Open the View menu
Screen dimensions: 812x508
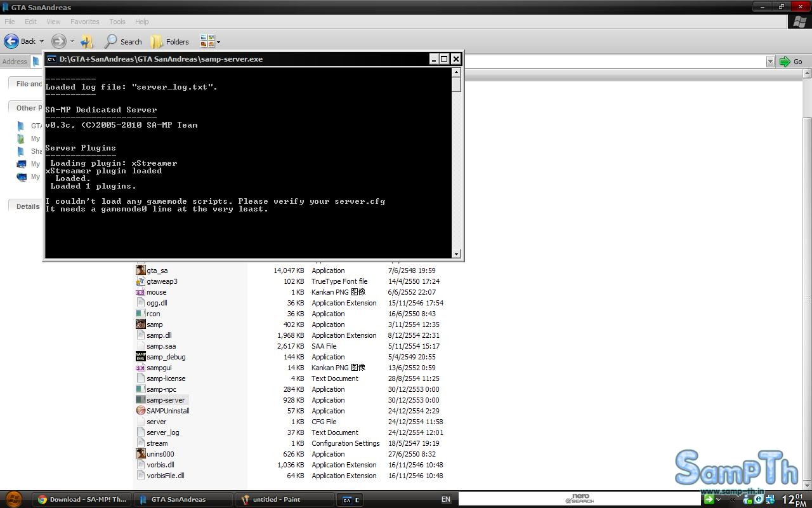point(53,22)
